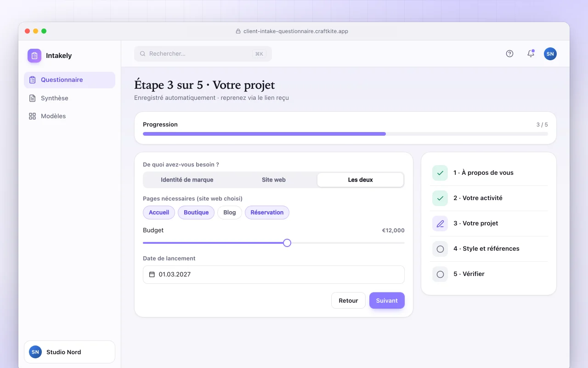Screen dimensions: 588x368
Task: Click the green checkmark for step 1
Action: [440, 173]
